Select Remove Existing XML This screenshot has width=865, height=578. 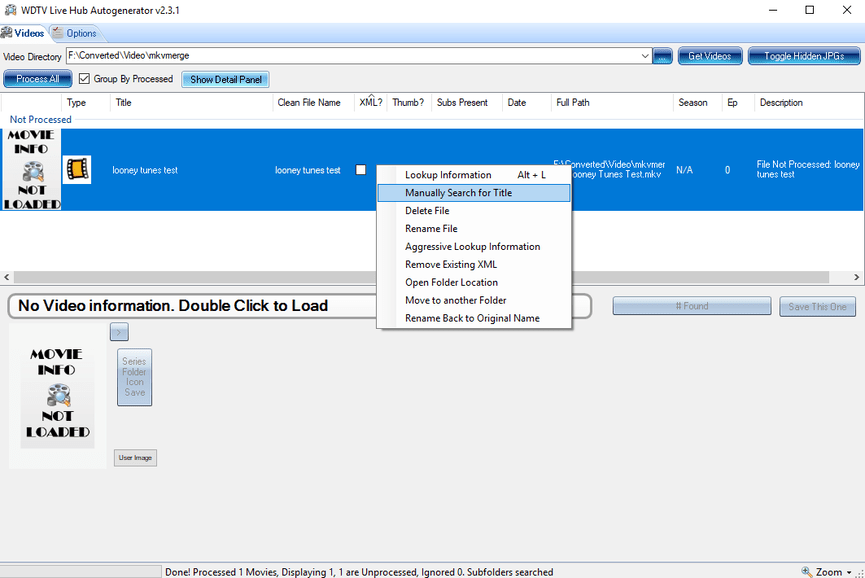474,264
